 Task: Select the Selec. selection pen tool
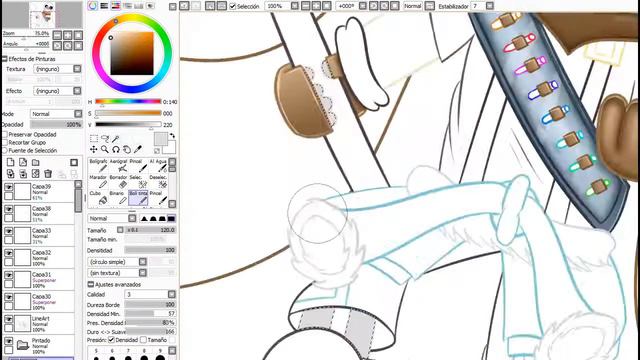(x=138, y=182)
